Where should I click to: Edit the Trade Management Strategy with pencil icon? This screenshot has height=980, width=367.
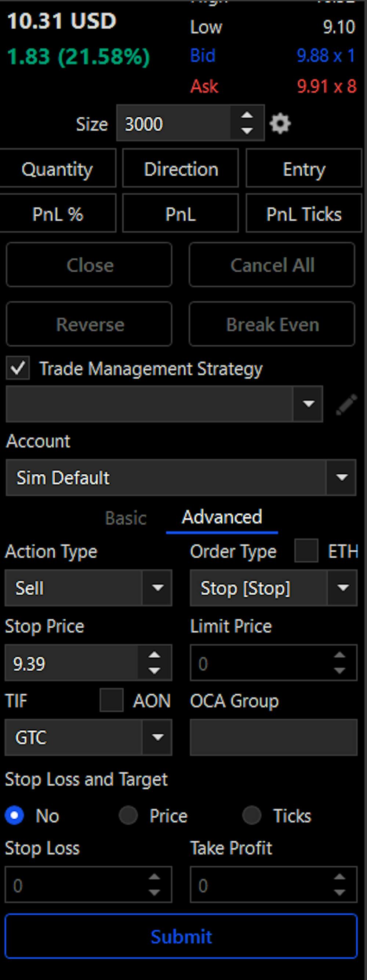click(346, 404)
